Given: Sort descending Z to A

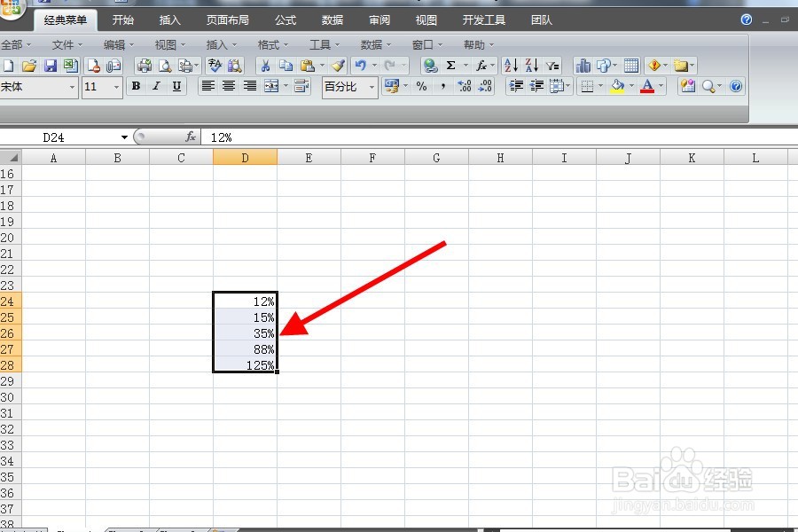Looking at the screenshot, I should pyautogui.click(x=531, y=66).
